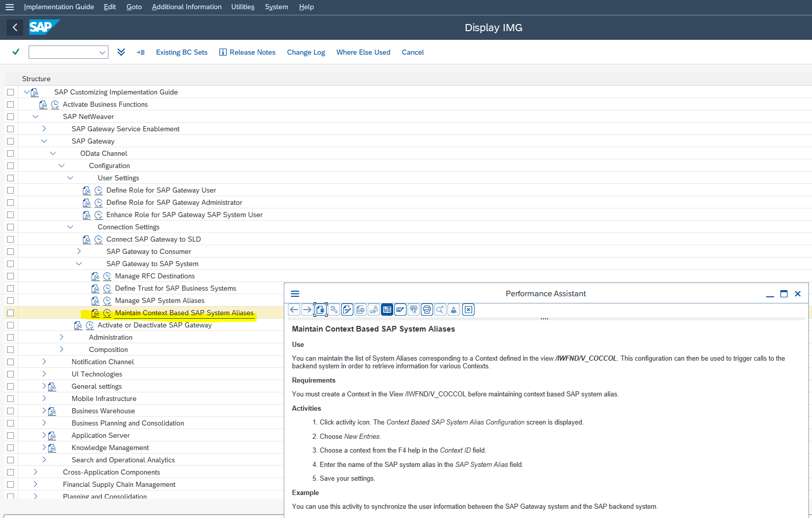
Task: Open the command field dropdown arrow
Action: coord(102,52)
